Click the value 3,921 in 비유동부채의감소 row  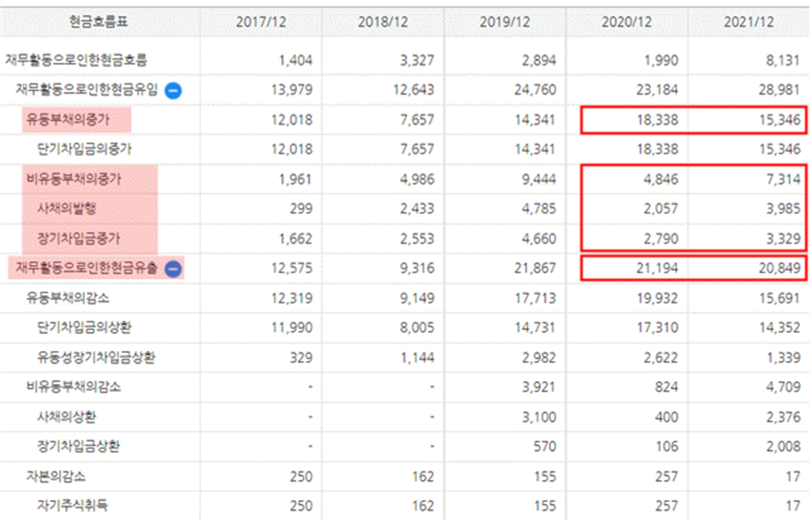[539, 388]
